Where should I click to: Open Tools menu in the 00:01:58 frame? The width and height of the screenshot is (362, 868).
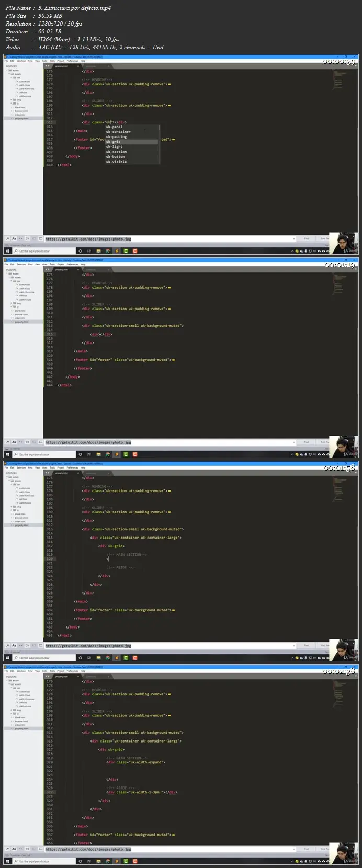pos(52,467)
